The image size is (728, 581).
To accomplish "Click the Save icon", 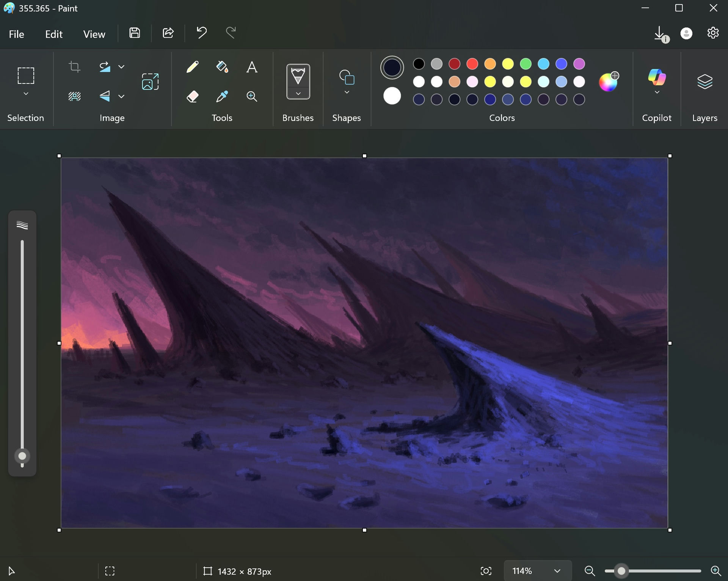I will 135,33.
